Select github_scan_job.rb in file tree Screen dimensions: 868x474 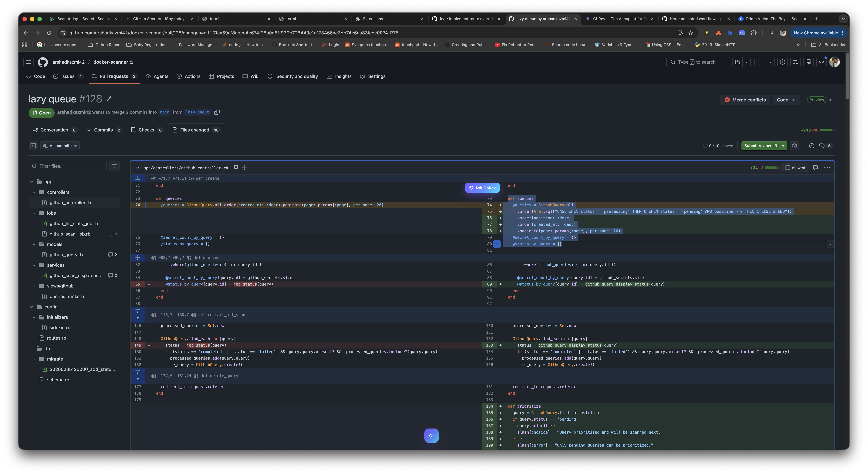70,234
